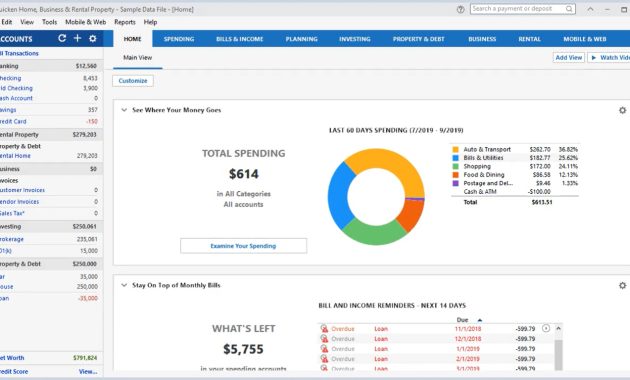Open the Rental Home account
Screen dimensions: 630x380
click(x=15, y=156)
